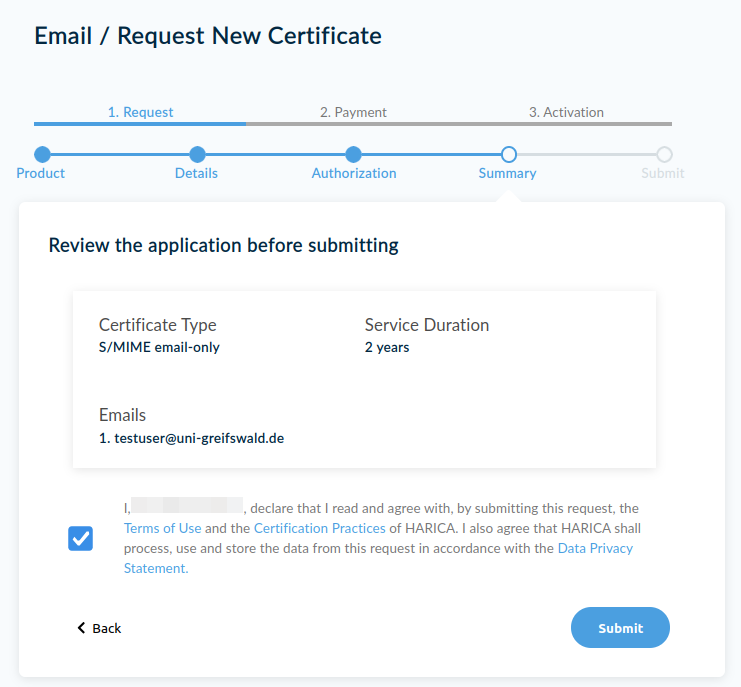
Task: Switch to the 3. Activation tab
Action: coord(566,113)
